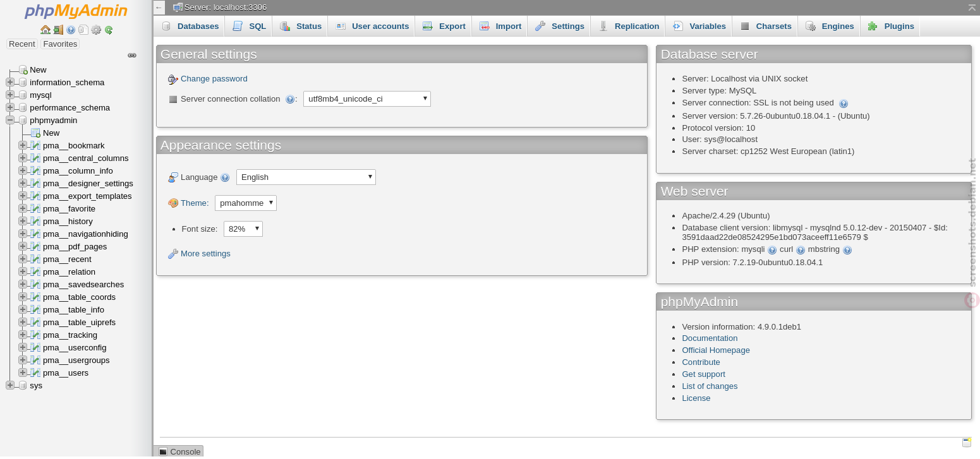The height and width of the screenshot is (459, 980).
Task: Click the Log out door icon
Action: tap(58, 30)
